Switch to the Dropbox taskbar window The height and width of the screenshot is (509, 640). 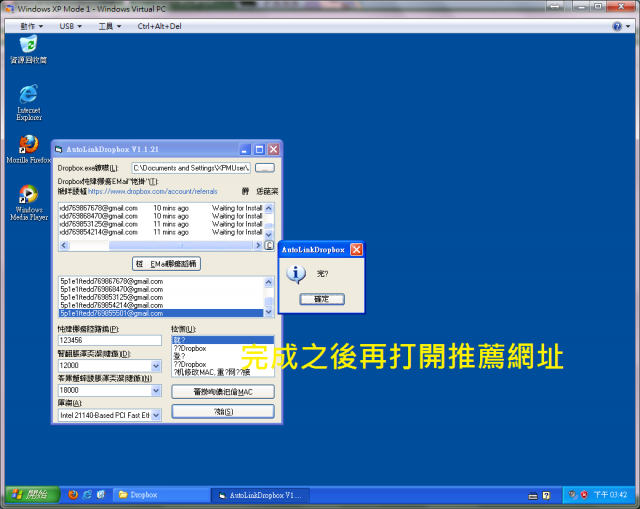pyautogui.click(x=161, y=495)
